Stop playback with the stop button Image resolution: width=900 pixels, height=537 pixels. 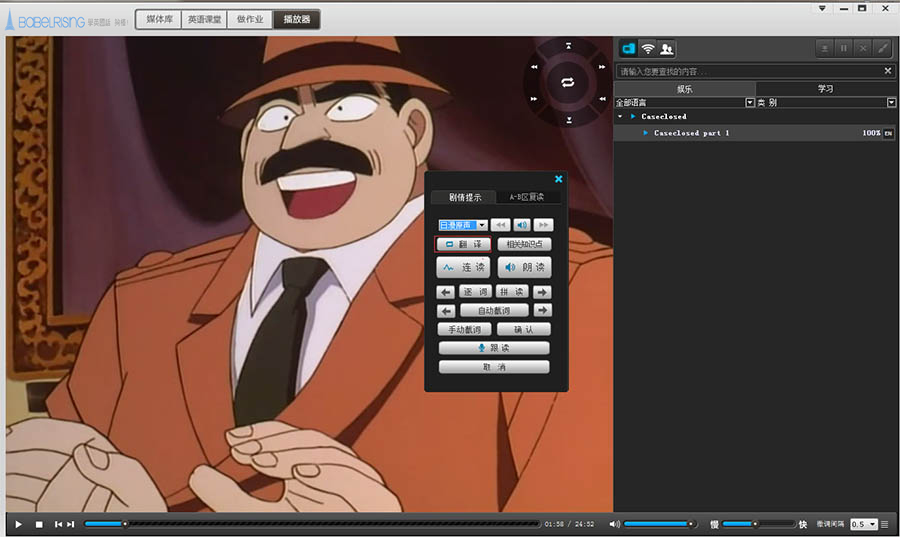click(x=39, y=524)
